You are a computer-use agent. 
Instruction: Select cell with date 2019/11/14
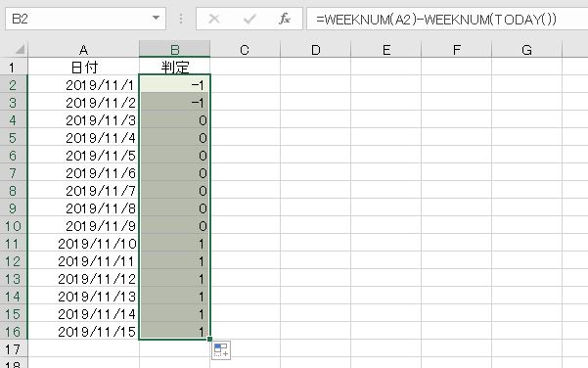[83, 313]
